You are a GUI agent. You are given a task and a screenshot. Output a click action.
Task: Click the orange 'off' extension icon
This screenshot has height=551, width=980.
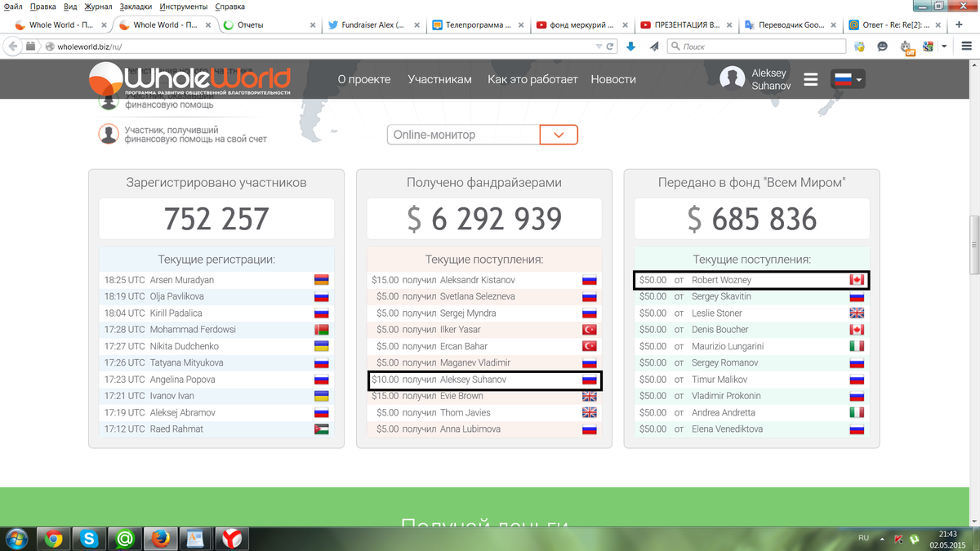907,47
